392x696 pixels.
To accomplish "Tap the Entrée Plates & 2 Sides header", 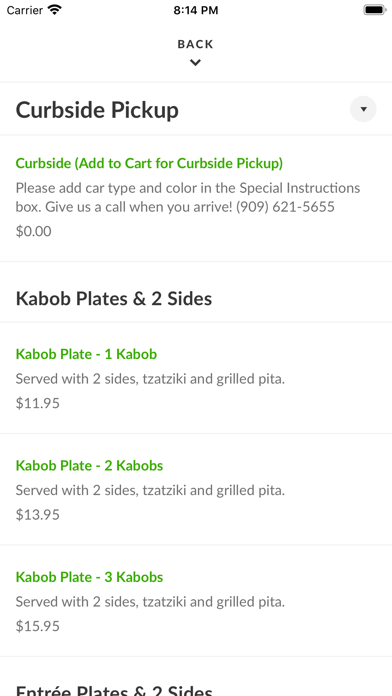I will [114, 689].
